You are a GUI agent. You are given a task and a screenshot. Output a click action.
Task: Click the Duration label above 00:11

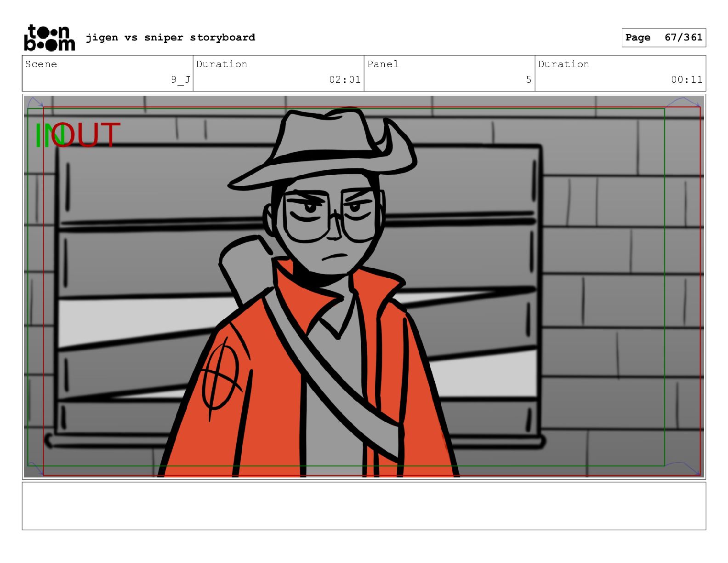pyautogui.click(x=563, y=64)
